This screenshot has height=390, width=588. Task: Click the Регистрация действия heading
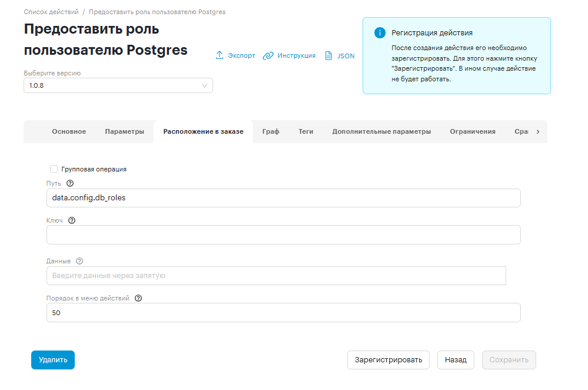point(432,32)
